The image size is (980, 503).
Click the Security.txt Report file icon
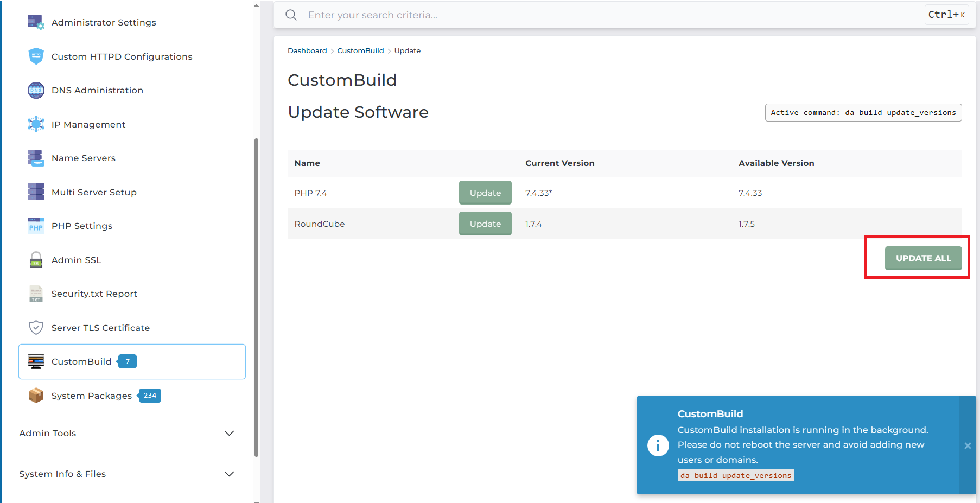point(36,294)
